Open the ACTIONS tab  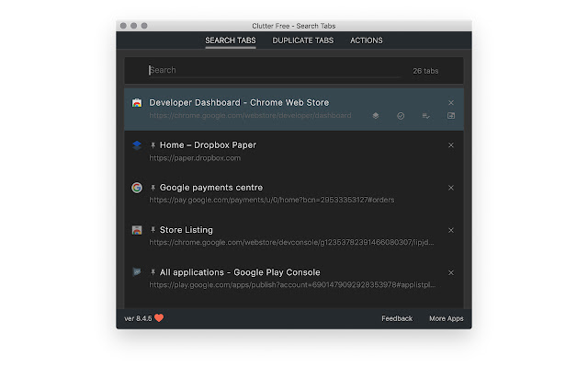(367, 40)
